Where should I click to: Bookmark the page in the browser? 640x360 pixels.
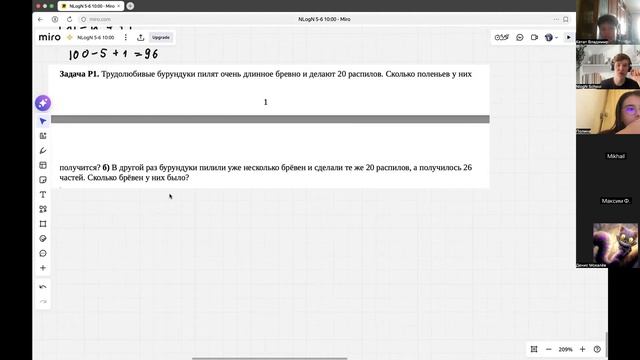click(566, 19)
